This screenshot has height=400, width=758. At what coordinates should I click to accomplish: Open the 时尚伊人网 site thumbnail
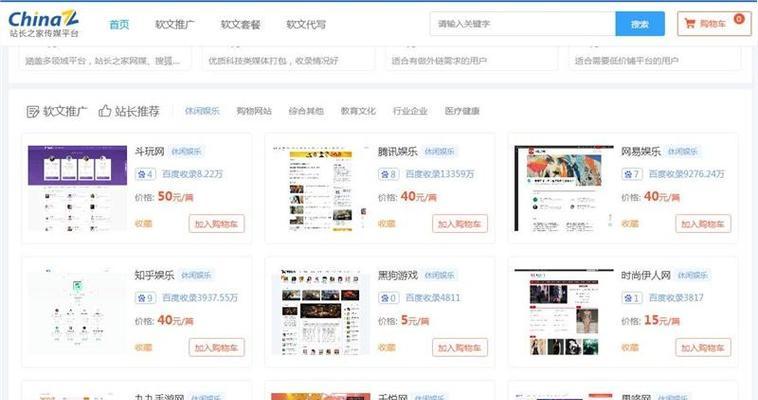[564, 312]
